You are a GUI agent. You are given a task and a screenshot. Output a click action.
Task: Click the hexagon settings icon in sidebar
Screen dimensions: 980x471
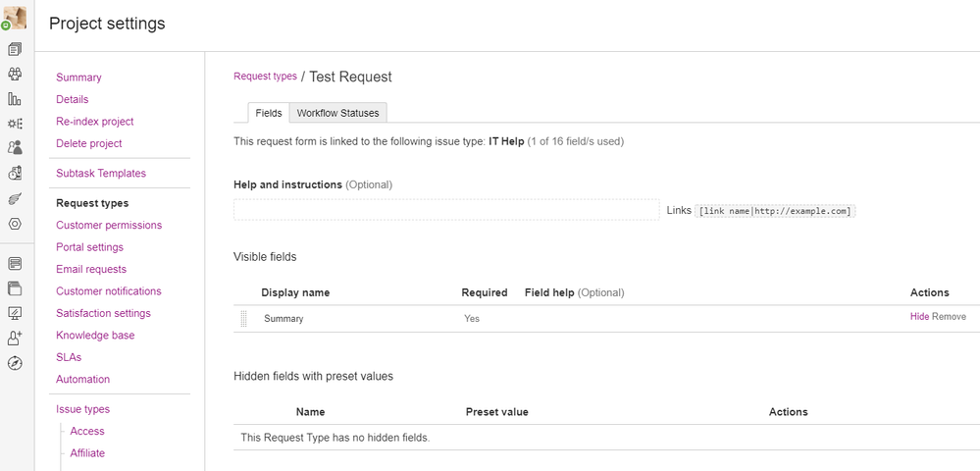click(15, 224)
